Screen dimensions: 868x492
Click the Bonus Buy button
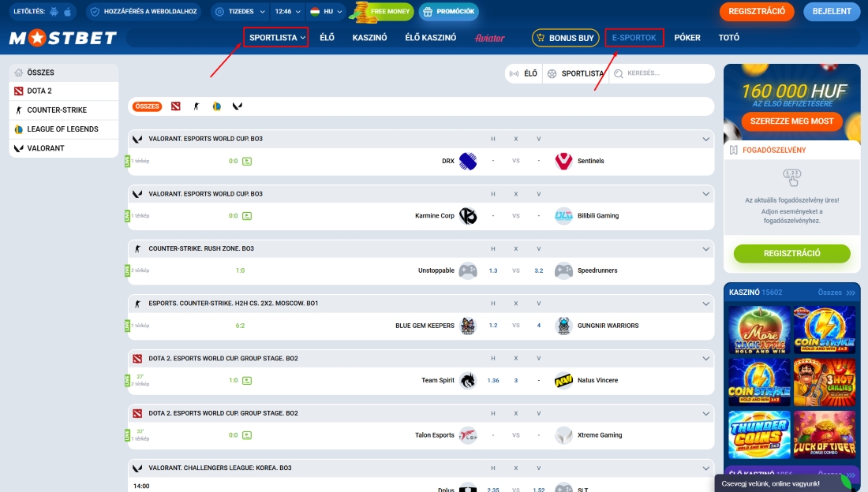click(x=566, y=38)
